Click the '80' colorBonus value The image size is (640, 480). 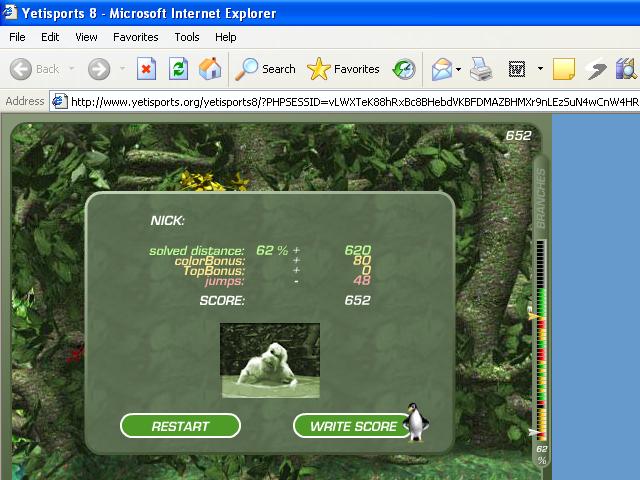point(362,260)
